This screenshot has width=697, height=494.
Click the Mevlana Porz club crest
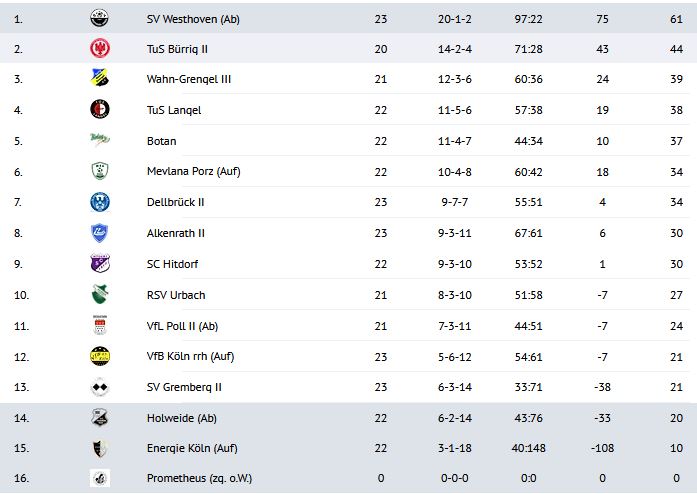point(100,171)
